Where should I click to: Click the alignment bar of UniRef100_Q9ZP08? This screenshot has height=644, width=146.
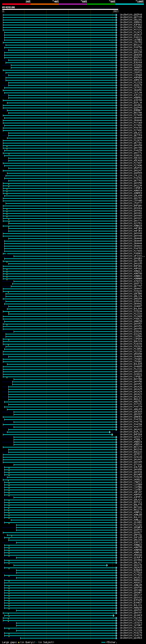pyautogui.click(x=60, y=15)
